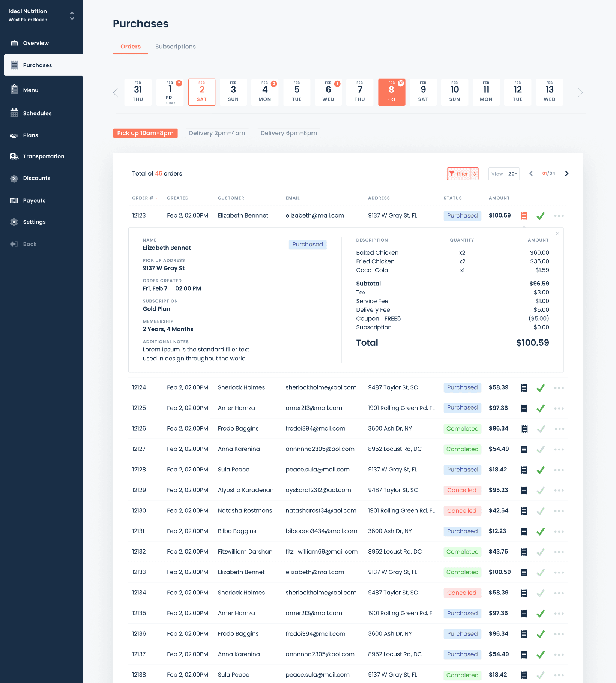
Task: Open the View 20 rows dropdown
Action: click(504, 174)
